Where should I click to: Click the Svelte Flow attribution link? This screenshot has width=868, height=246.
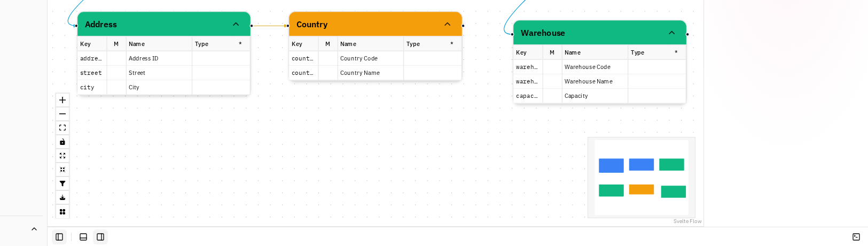[x=687, y=221]
